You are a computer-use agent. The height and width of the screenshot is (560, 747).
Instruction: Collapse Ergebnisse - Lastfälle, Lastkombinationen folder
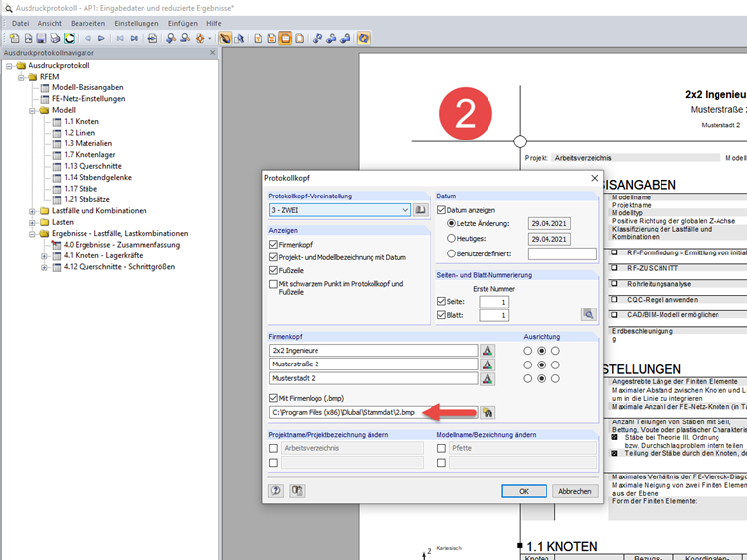coord(32,234)
